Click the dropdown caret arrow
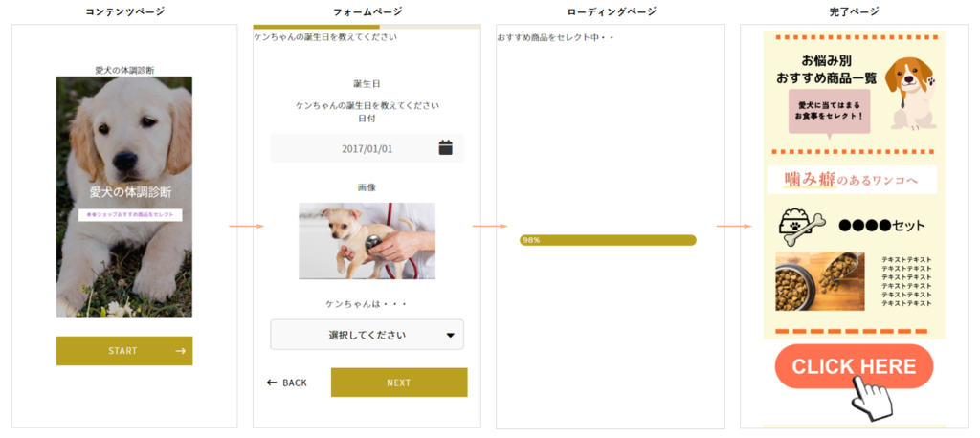This screenshot has height=438, width=980. click(450, 335)
